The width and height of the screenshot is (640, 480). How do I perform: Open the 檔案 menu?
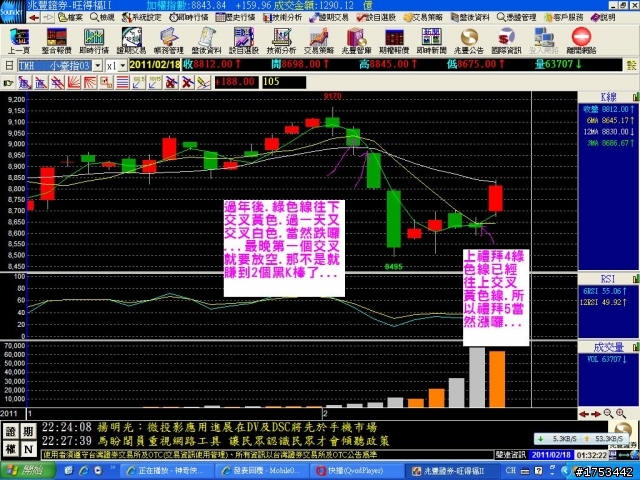[70, 18]
